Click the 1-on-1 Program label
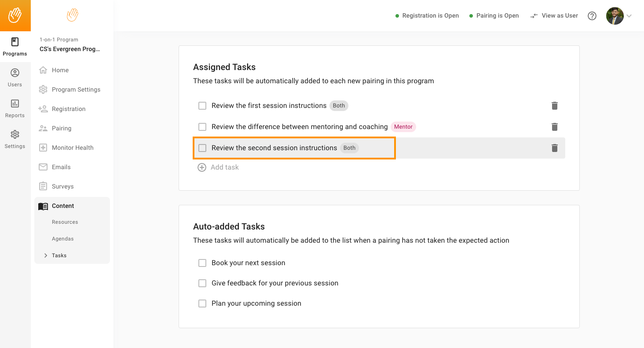 click(59, 40)
